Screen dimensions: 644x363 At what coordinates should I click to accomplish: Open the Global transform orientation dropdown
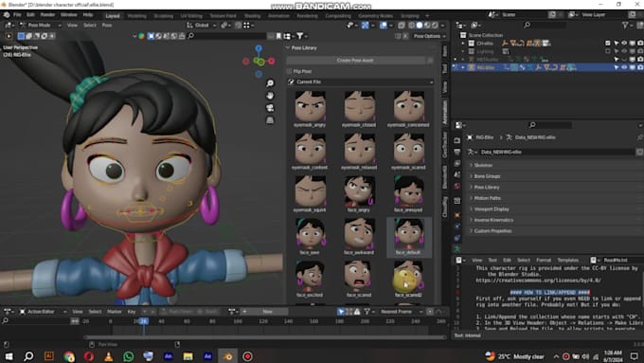[202, 26]
